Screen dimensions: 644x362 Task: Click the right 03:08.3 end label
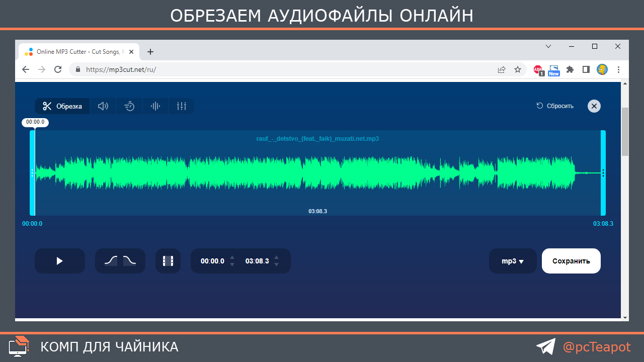click(x=603, y=224)
